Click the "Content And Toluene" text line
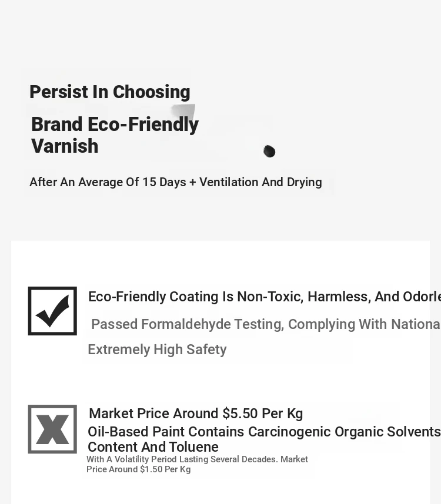Screen dimensions: 441x504 coord(153,447)
